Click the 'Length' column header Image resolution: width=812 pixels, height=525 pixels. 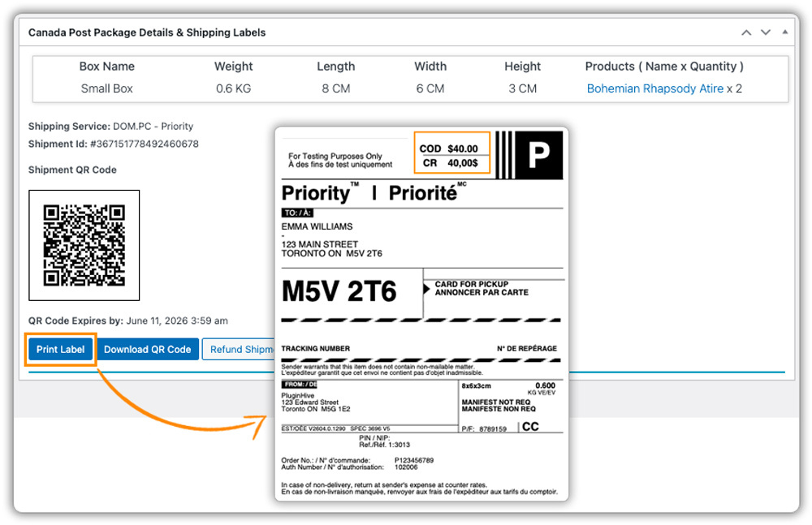pos(336,67)
